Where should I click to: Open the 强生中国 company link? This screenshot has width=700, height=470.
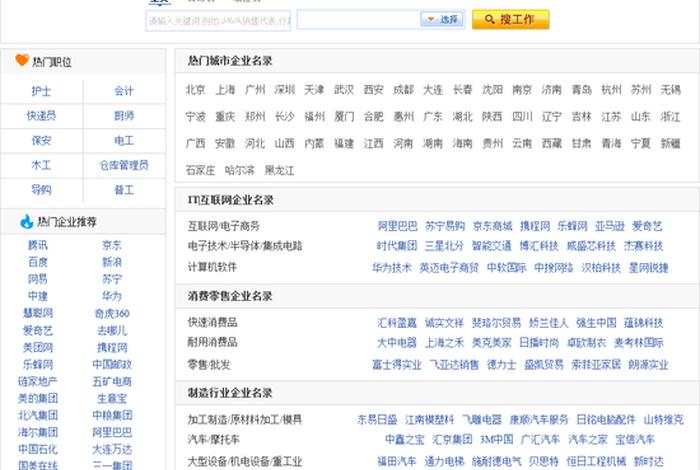tap(596, 323)
